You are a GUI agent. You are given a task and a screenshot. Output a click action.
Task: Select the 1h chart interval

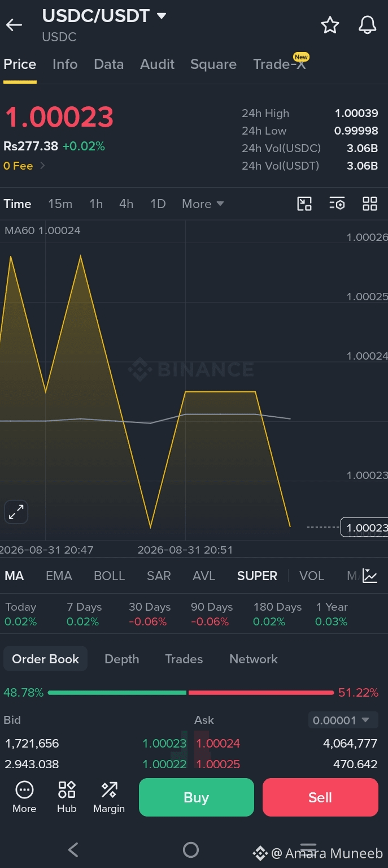(96, 204)
